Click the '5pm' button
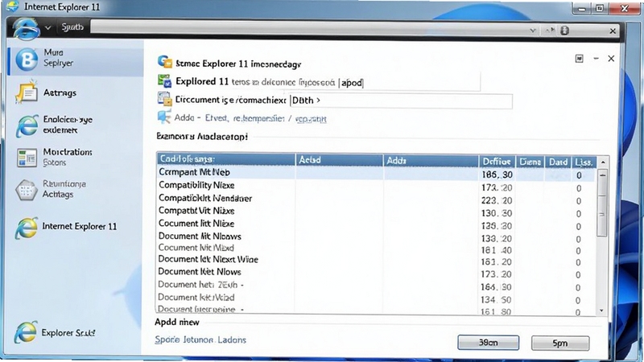This screenshot has height=362, width=644. (x=560, y=343)
